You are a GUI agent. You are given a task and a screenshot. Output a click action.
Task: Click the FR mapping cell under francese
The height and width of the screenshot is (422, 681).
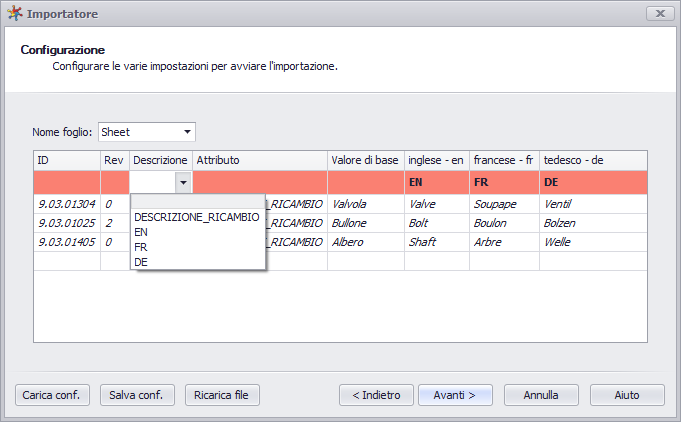504,182
